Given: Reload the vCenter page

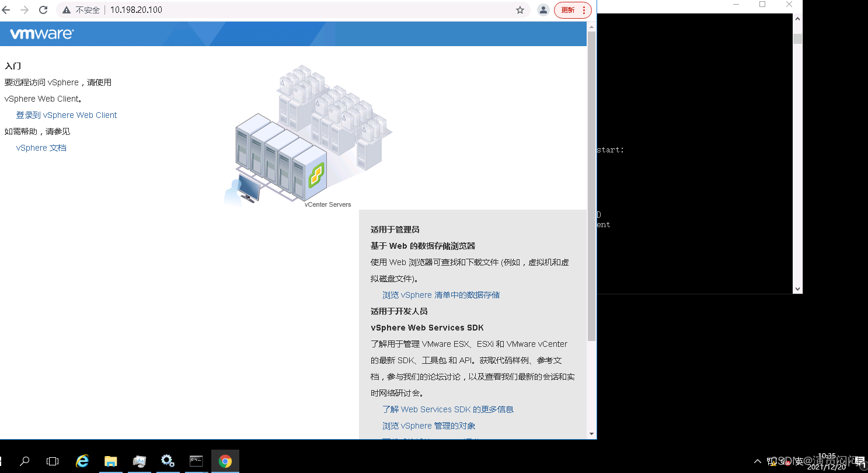Looking at the screenshot, I should pos(43,10).
